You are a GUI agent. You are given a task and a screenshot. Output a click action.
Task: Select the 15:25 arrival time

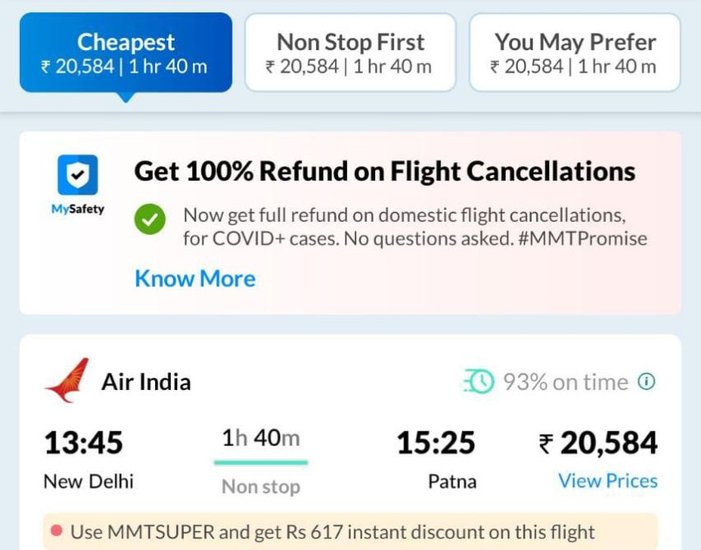point(436,442)
